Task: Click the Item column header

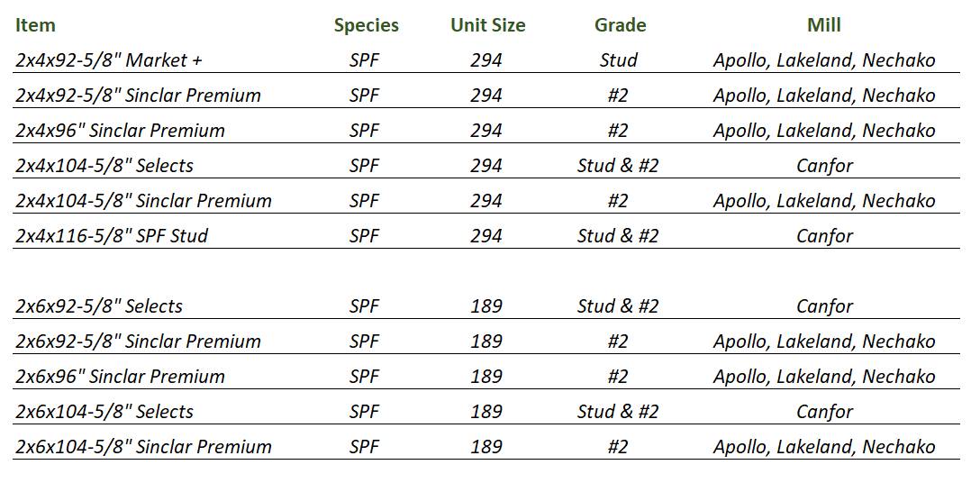Action: 35,25
